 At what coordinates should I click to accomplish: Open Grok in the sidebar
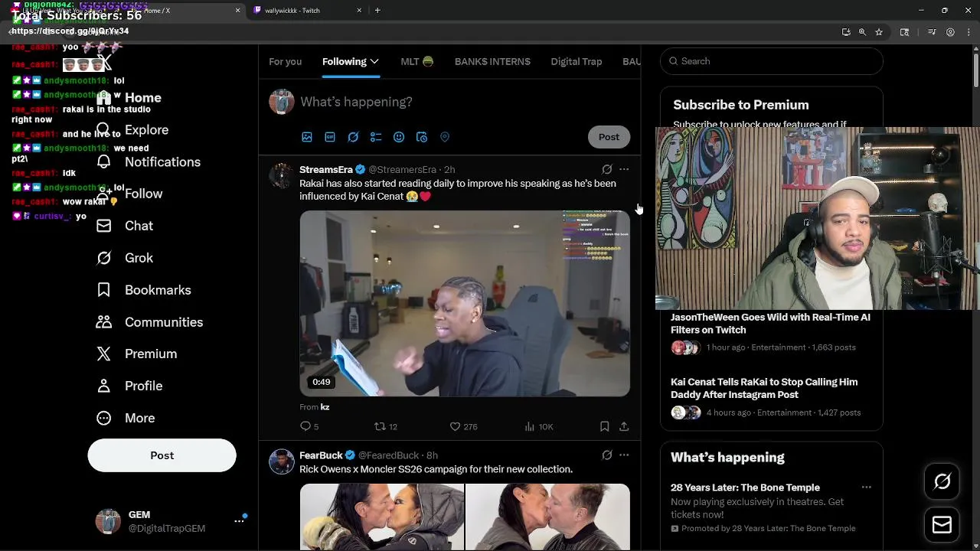(125, 258)
